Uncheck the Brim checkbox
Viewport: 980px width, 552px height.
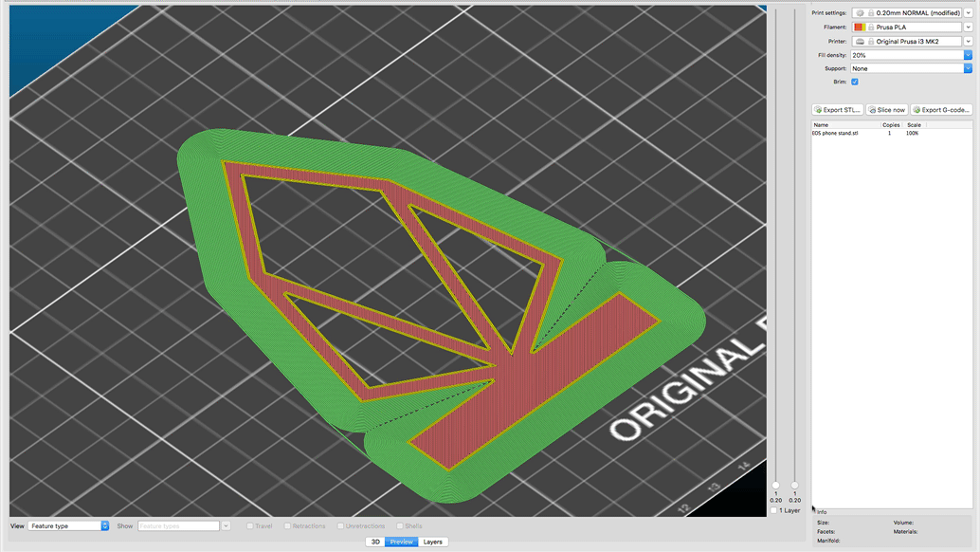[854, 82]
